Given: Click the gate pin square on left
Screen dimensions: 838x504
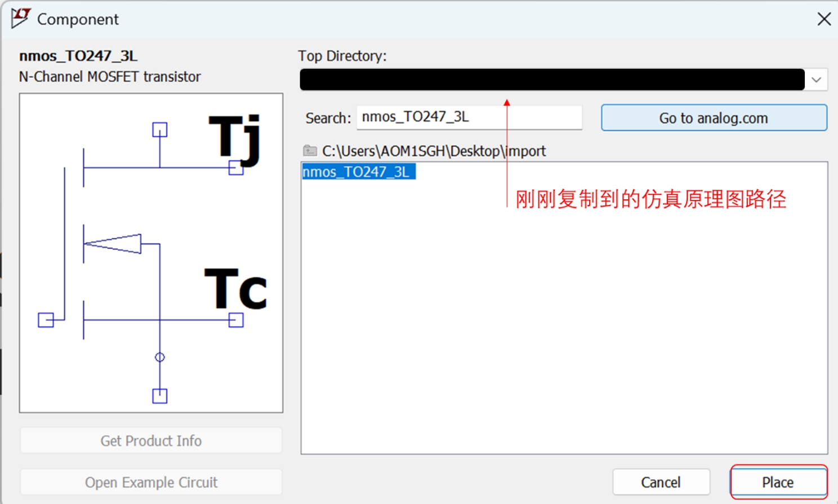Looking at the screenshot, I should click(x=46, y=320).
